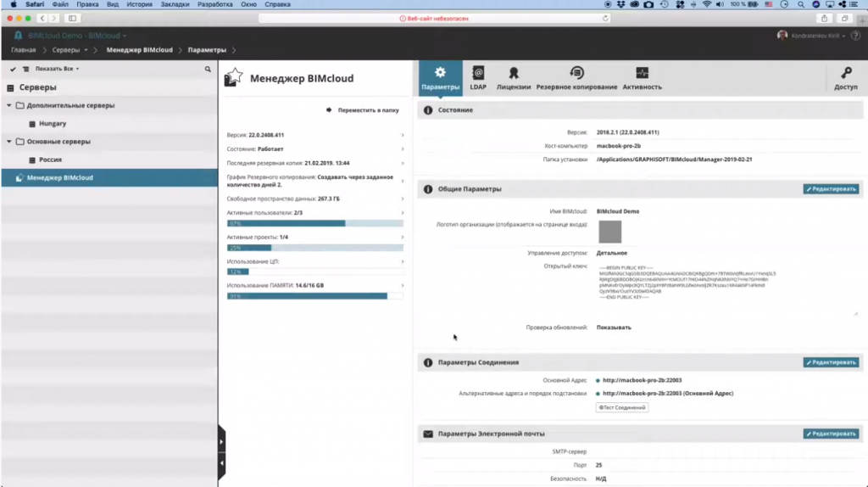Open the Параметры gear tab
This screenshot has height=487, width=868.
(440, 78)
